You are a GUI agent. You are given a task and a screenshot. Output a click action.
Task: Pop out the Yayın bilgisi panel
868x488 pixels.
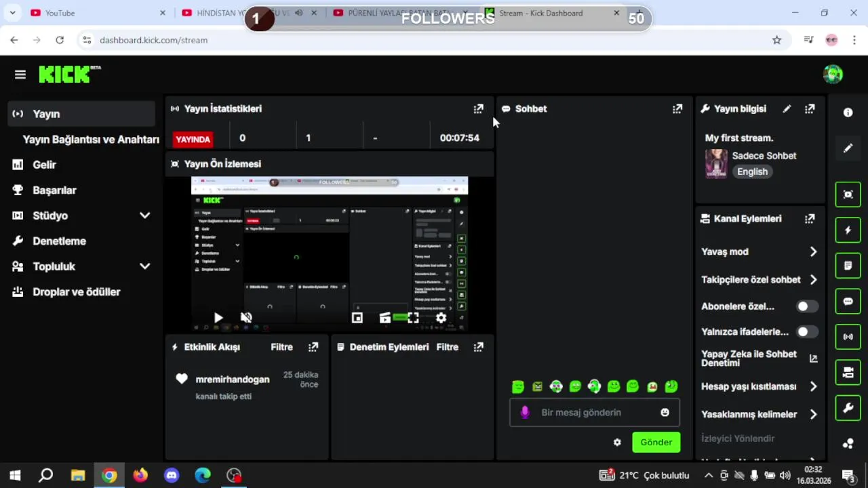(810, 108)
